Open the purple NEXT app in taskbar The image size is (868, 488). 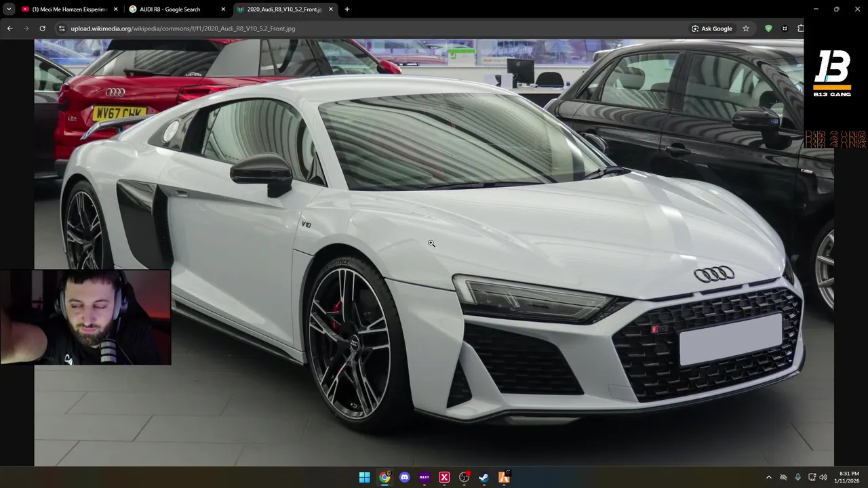pos(425,477)
